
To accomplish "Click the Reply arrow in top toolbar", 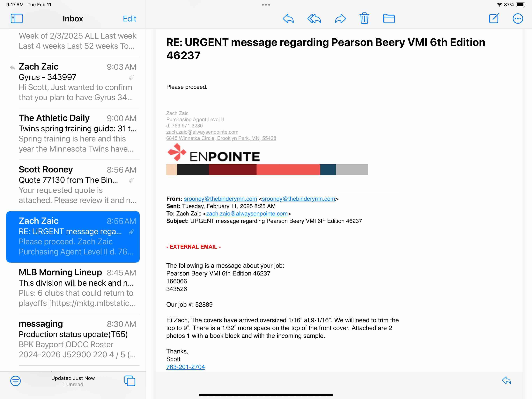I will 288,19.
